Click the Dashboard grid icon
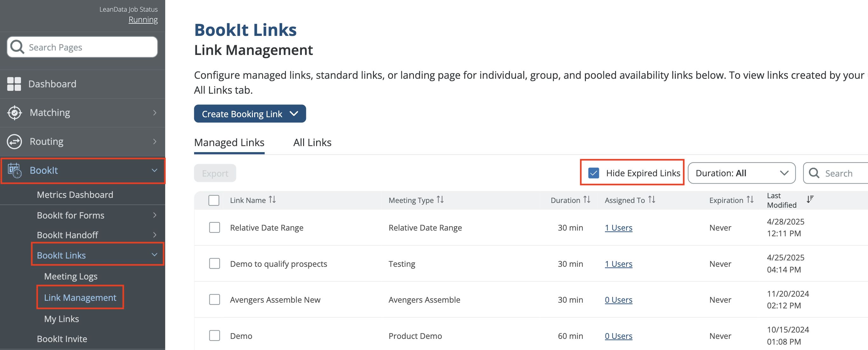868x350 pixels. [14, 84]
